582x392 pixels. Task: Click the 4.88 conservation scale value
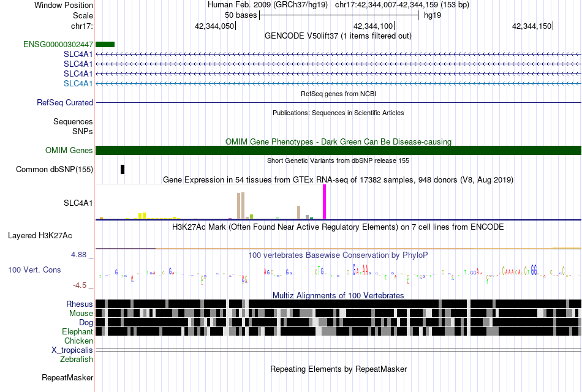(78, 255)
